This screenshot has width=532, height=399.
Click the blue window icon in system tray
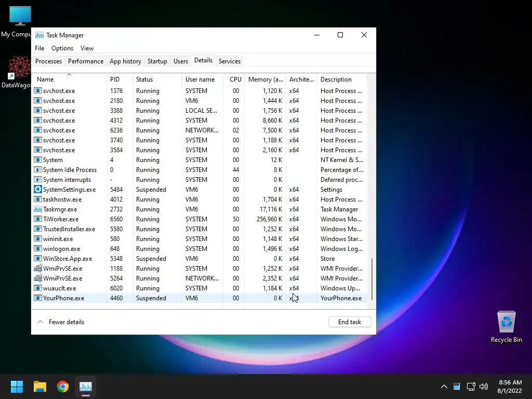457,386
